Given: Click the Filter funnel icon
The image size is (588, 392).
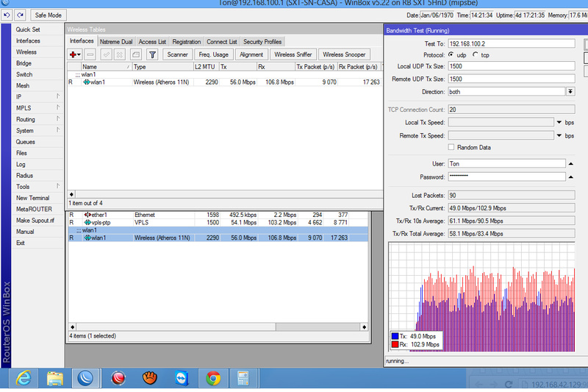Looking at the screenshot, I should pos(152,54).
